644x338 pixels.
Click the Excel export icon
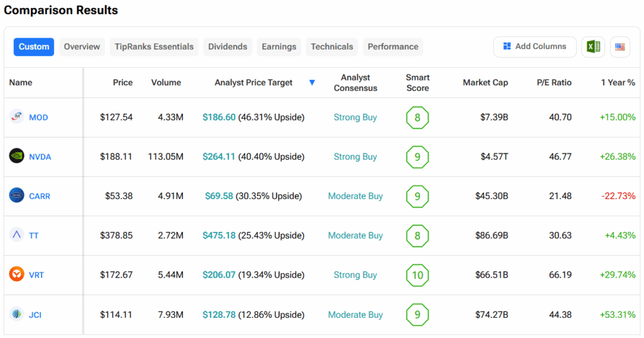(x=592, y=47)
